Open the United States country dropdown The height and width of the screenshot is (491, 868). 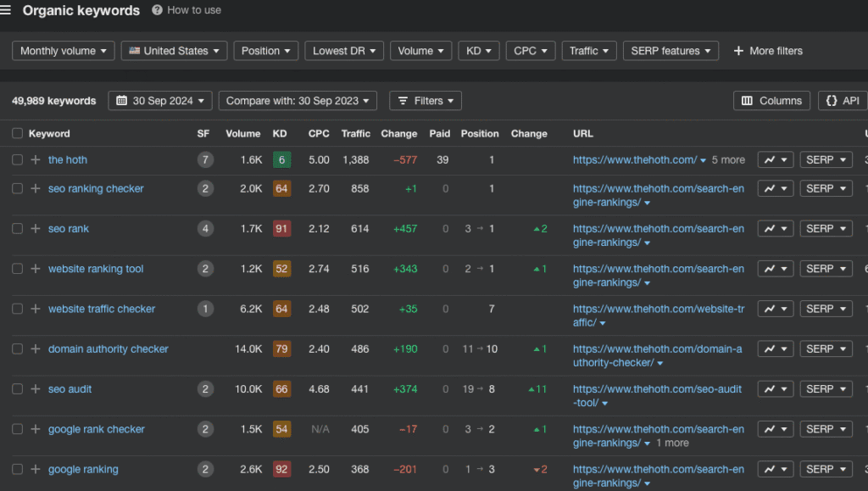click(x=175, y=51)
